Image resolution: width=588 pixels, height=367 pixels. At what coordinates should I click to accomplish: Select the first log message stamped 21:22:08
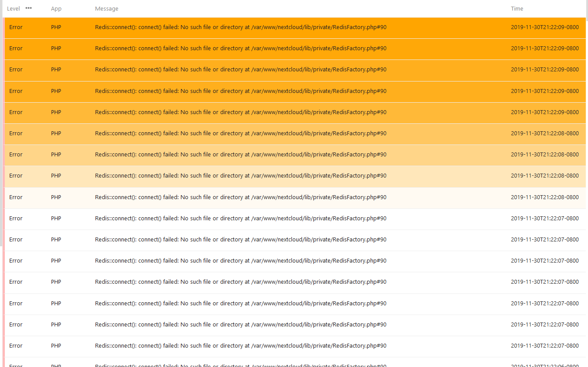241,133
